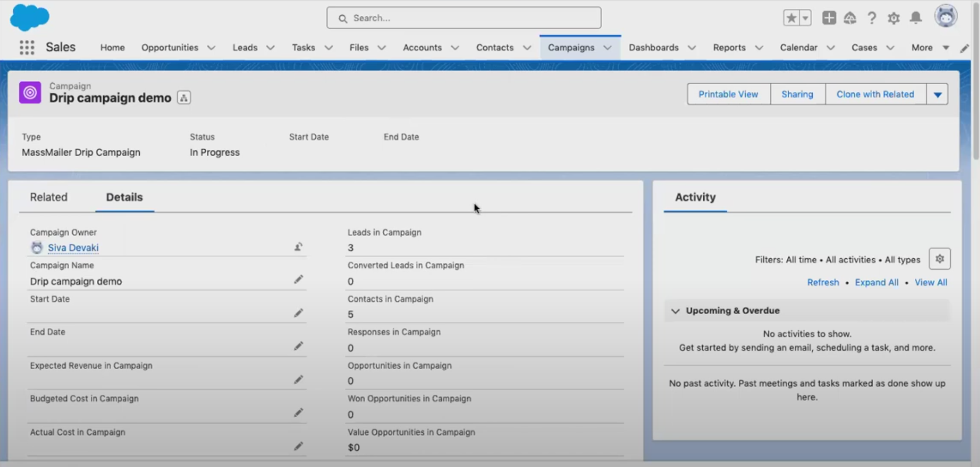The height and width of the screenshot is (467, 980).
Task: Click the 'Drip campaign demo' header title
Action: pyautogui.click(x=110, y=98)
